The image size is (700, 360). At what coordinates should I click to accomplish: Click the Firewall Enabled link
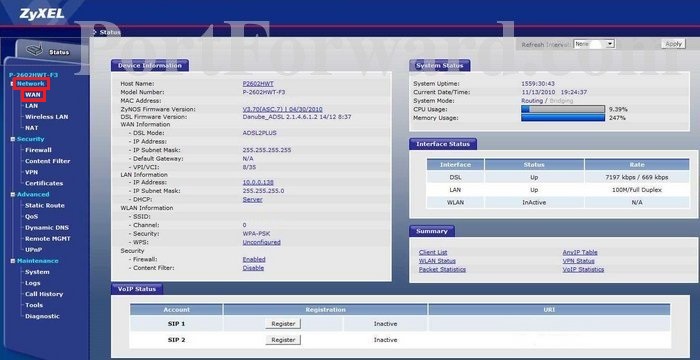(254, 260)
